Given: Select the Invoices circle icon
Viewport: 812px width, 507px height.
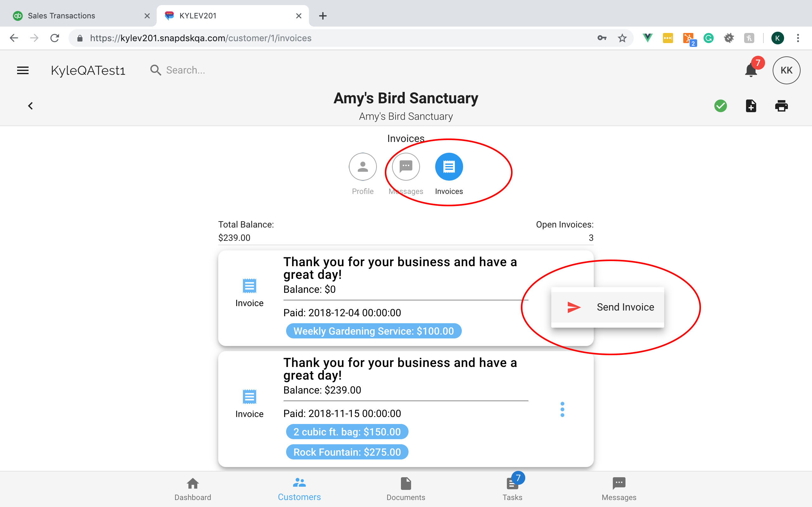Looking at the screenshot, I should tap(449, 167).
